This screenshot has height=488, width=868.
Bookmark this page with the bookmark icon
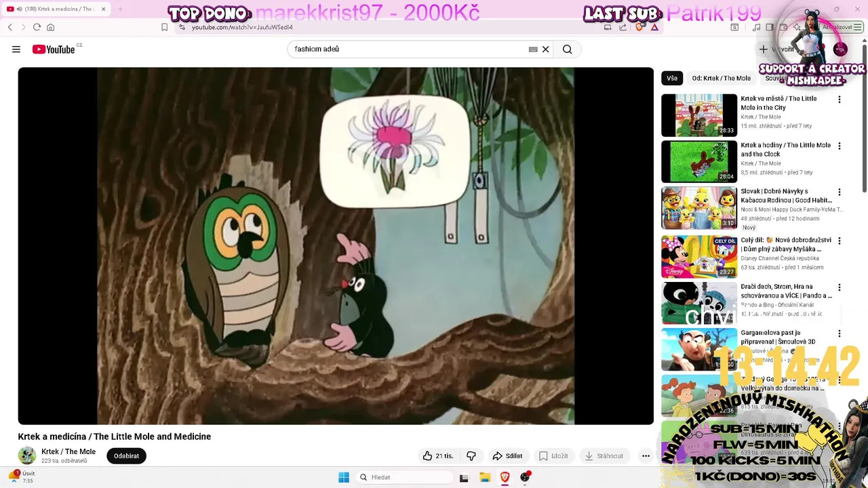click(x=164, y=27)
